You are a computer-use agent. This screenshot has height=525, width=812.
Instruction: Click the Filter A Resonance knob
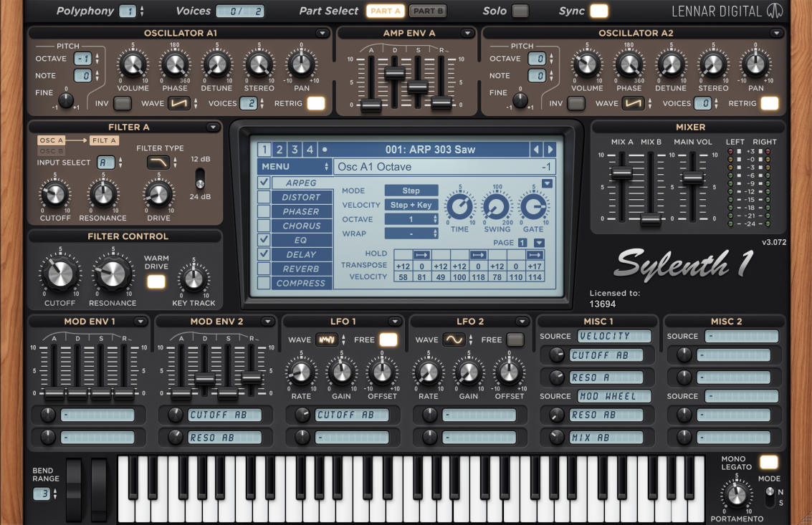[x=103, y=195]
